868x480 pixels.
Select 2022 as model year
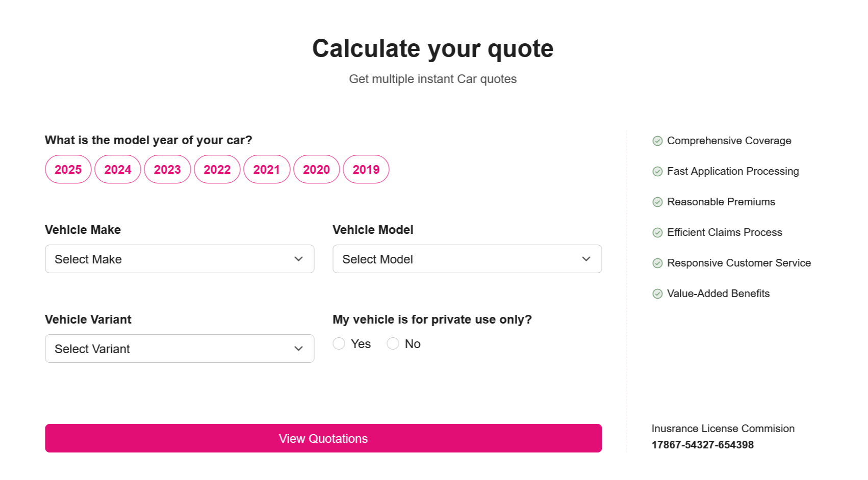217,169
